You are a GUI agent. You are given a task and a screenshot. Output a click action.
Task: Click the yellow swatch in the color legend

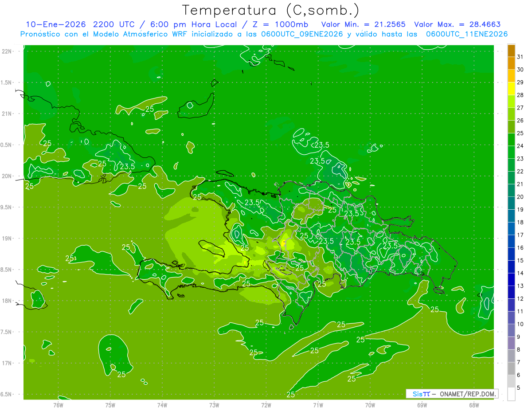click(x=511, y=89)
